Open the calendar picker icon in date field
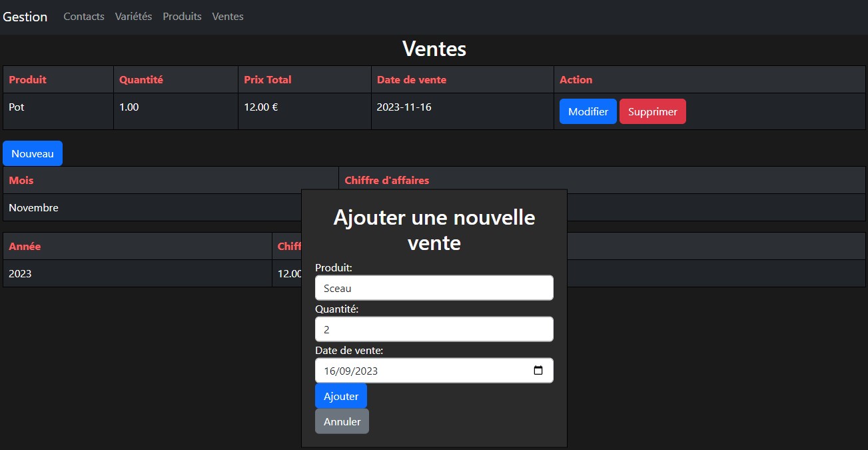Screen dimensions: 868x450 tap(538, 371)
